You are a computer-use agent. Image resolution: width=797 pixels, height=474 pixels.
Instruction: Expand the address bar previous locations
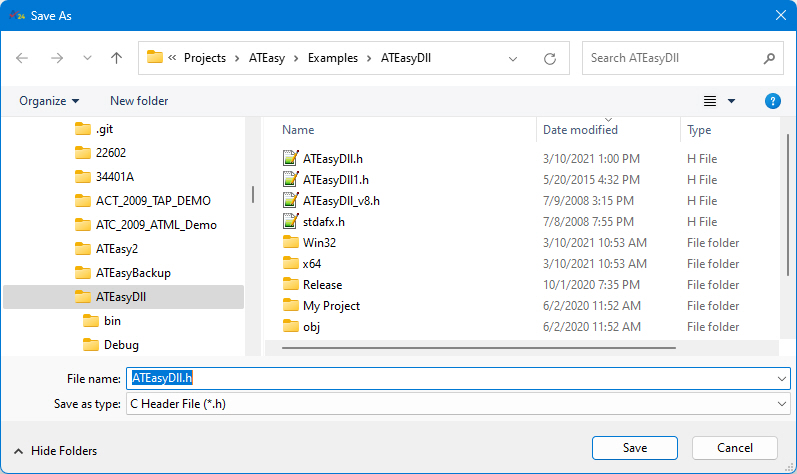pyautogui.click(x=513, y=58)
